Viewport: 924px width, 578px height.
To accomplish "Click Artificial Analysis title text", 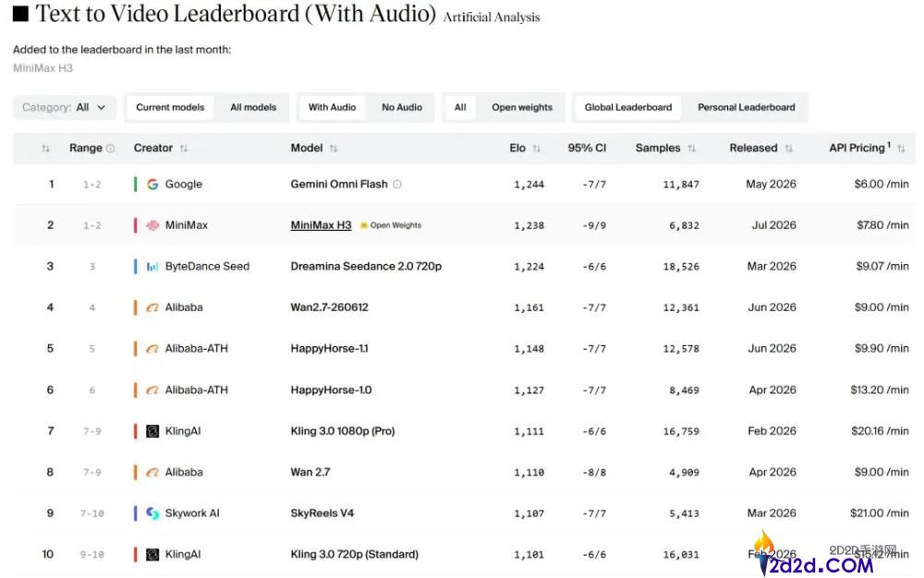I will (492, 18).
